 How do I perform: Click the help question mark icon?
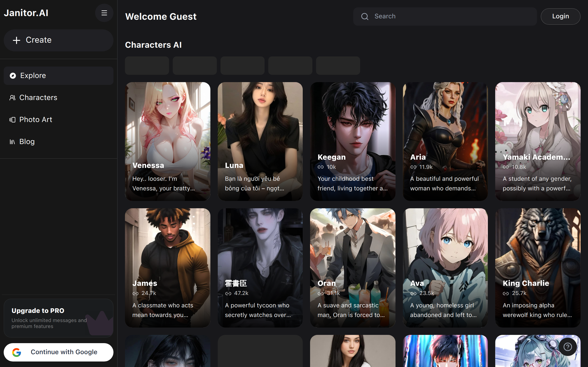(x=568, y=347)
